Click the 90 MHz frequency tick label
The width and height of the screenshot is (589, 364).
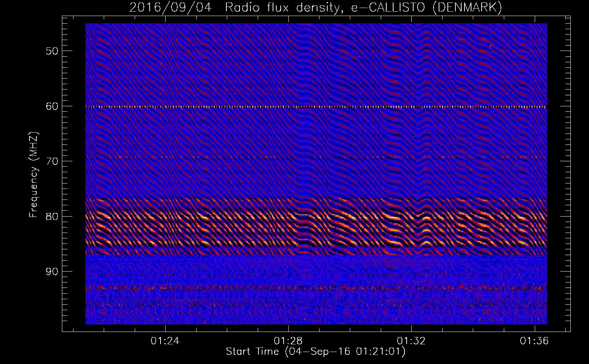pos(52,272)
